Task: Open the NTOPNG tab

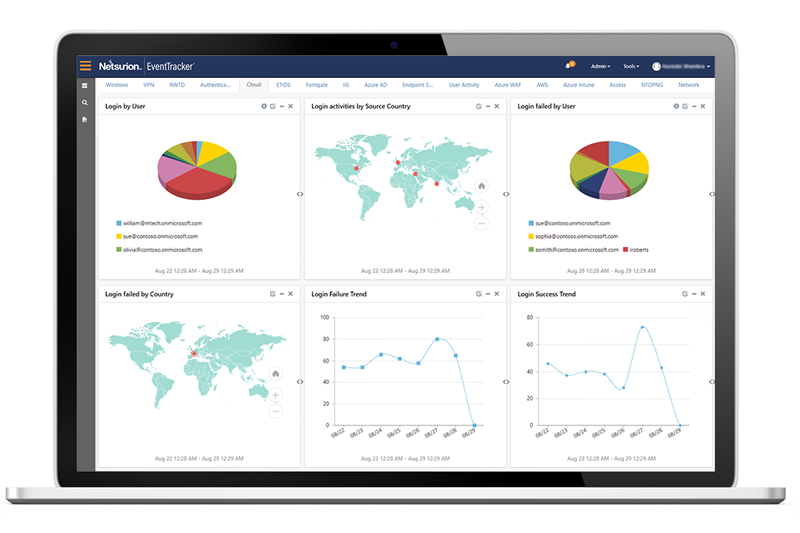Action: point(652,85)
